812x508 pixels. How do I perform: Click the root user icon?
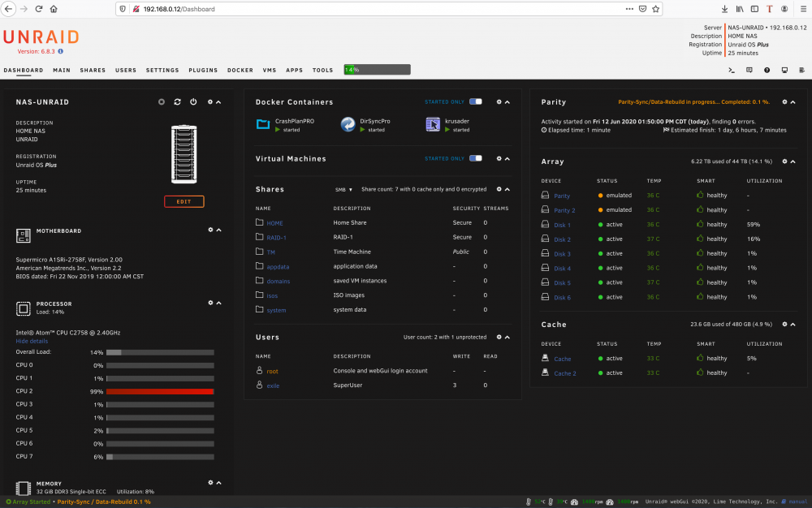(x=260, y=370)
